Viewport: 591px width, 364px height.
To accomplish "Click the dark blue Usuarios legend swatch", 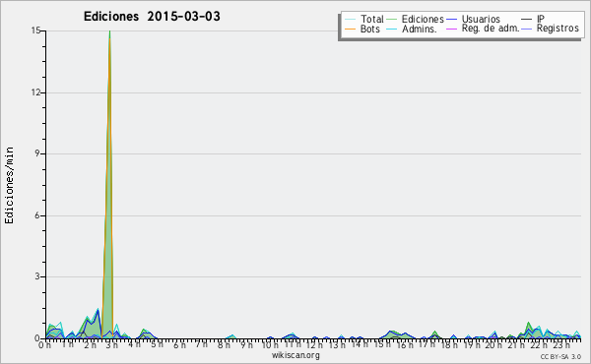I will click(x=451, y=19).
